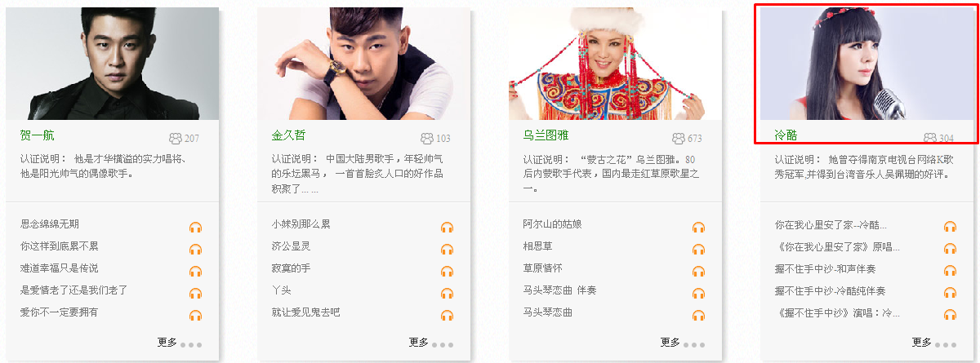
Task: Open 乌兰图雅 costume photo
Action: (615, 64)
